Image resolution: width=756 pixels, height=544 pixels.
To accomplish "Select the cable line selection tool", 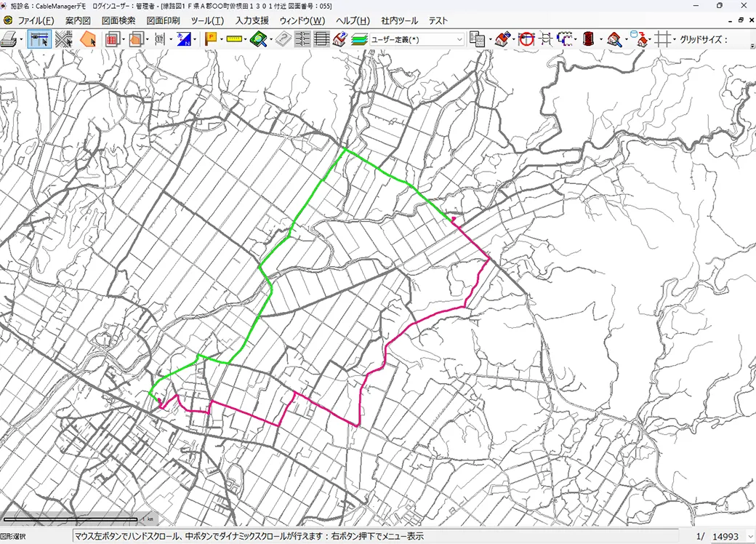I will click(x=39, y=39).
